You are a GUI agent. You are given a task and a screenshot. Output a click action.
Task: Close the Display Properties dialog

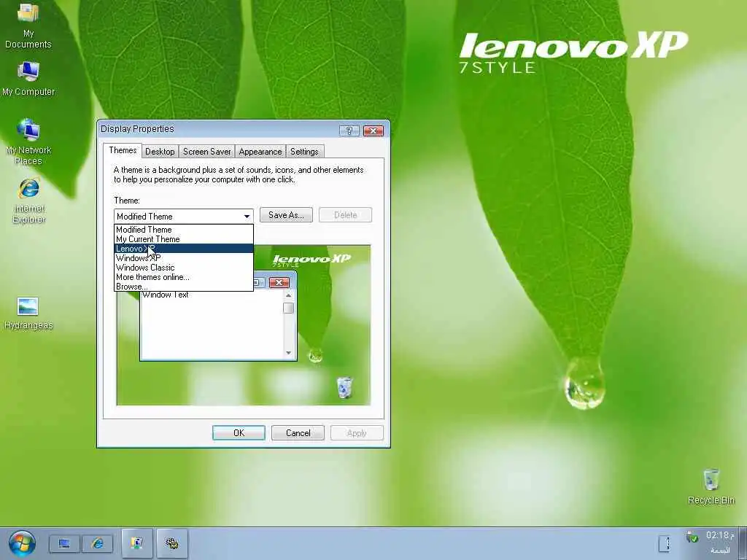pos(373,131)
